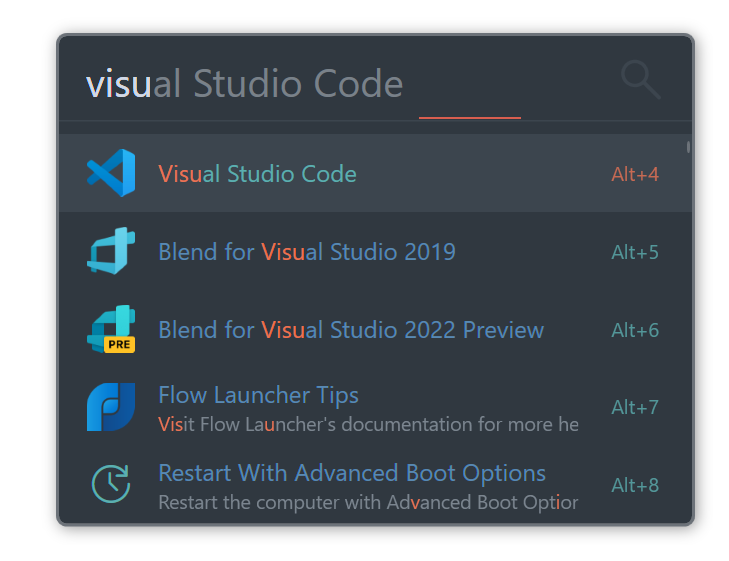Click the results list scrollbar thumb

point(688,147)
